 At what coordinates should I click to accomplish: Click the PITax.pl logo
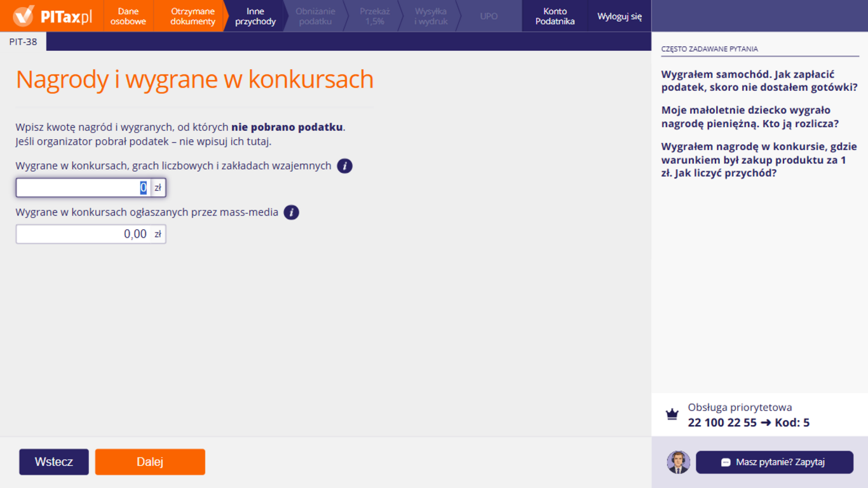coord(52,17)
